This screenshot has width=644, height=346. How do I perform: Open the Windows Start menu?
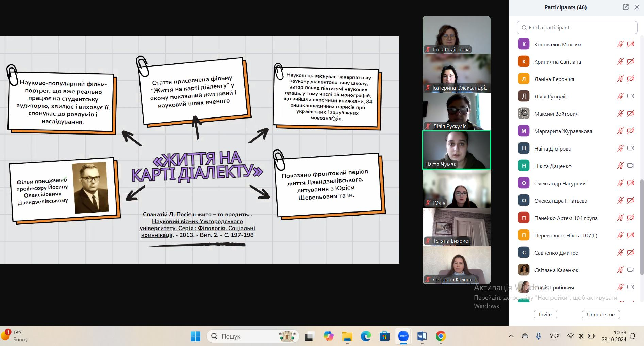195,336
